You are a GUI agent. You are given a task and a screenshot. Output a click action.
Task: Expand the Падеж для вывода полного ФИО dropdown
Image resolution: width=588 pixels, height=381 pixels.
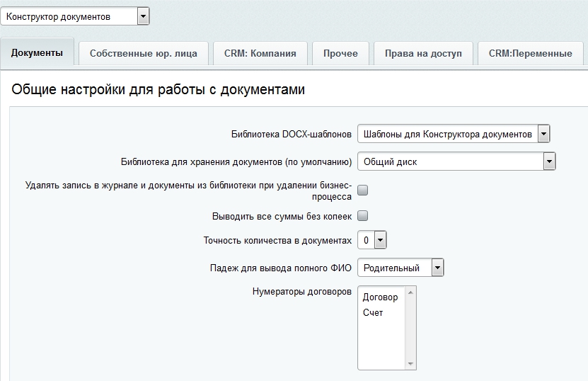point(400,268)
